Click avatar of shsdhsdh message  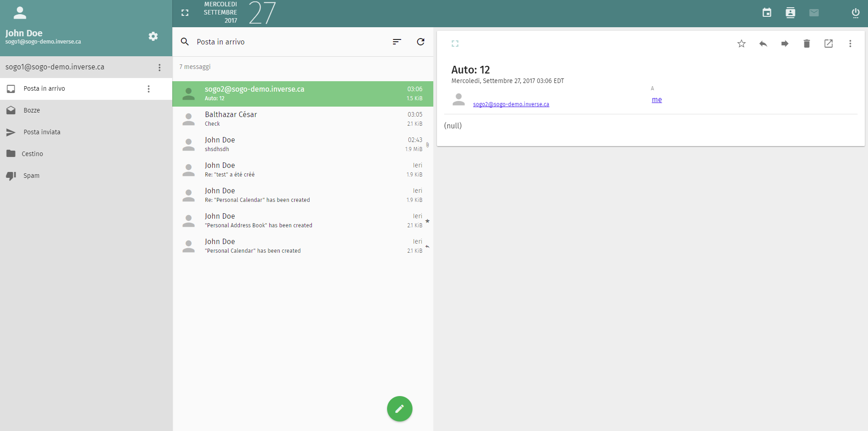189,145
